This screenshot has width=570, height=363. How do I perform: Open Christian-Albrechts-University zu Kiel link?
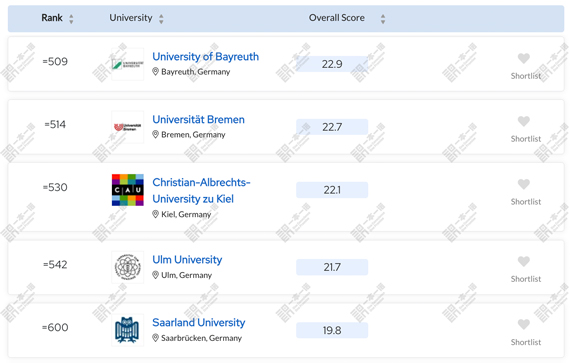coord(201,190)
